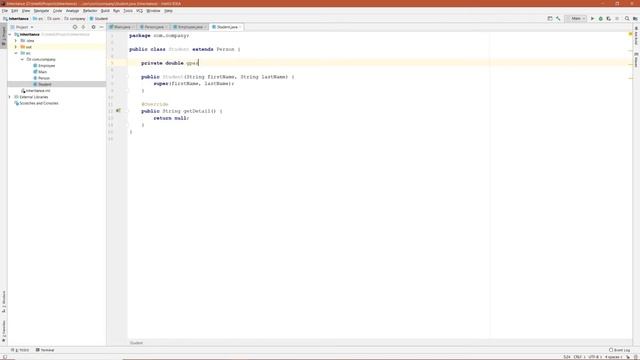Screen dimensions: 640x360
Task: Select Inheritance.iml file in project tree
Action: click(36, 91)
